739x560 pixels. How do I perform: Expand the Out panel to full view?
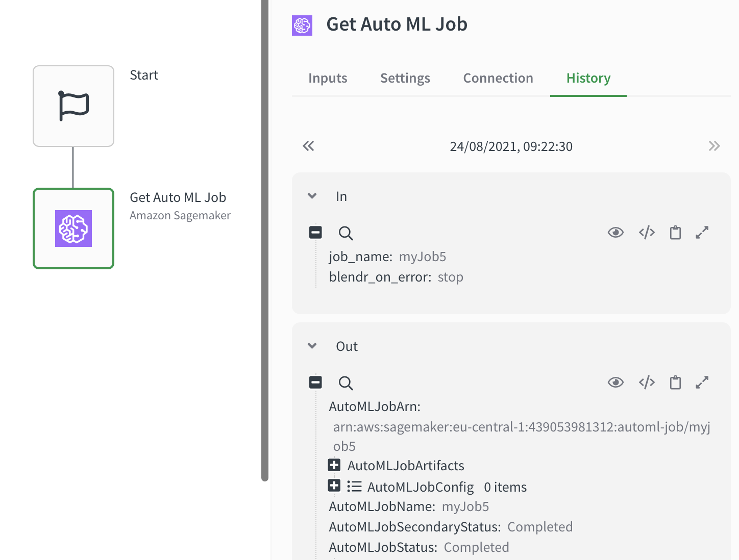click(702, 383)
